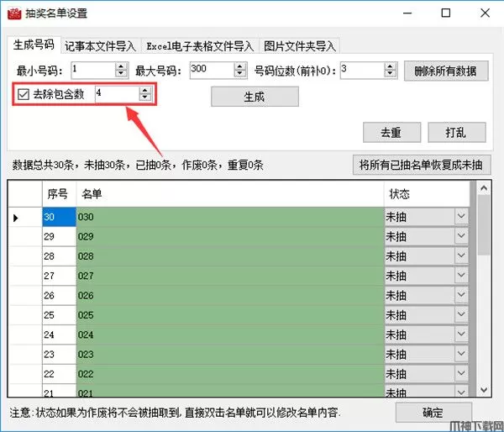Focus the 最小号码 input field
The height and width of the screenshot is (432, 504).
(x=93, y=70)
